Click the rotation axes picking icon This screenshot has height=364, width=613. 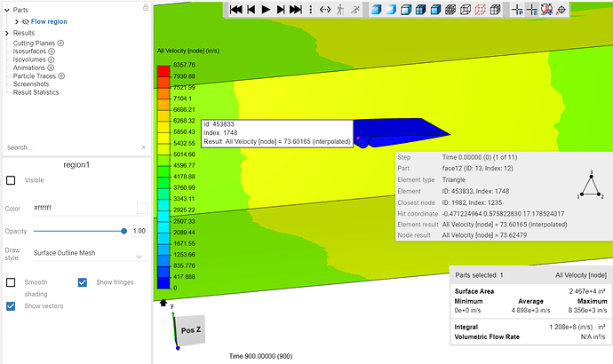click(x=546, y=10)
